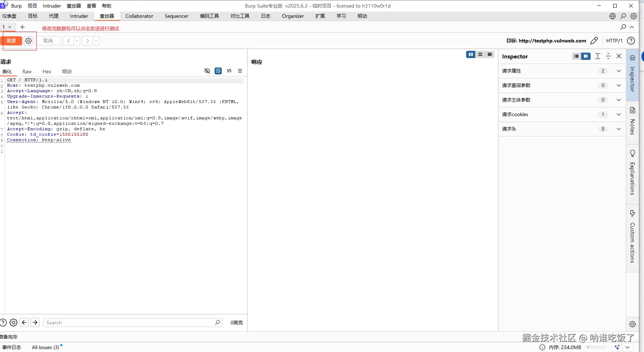Open the 帮助 help menu
The image size is (644, 352).
click(x=107, y=6)
